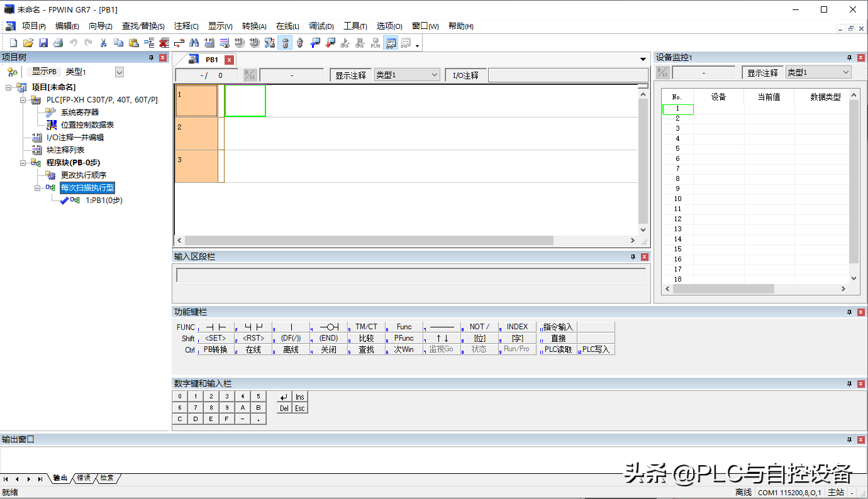Click the Print toolbar icon
868x499 pixels.
(x=58, y=43)
